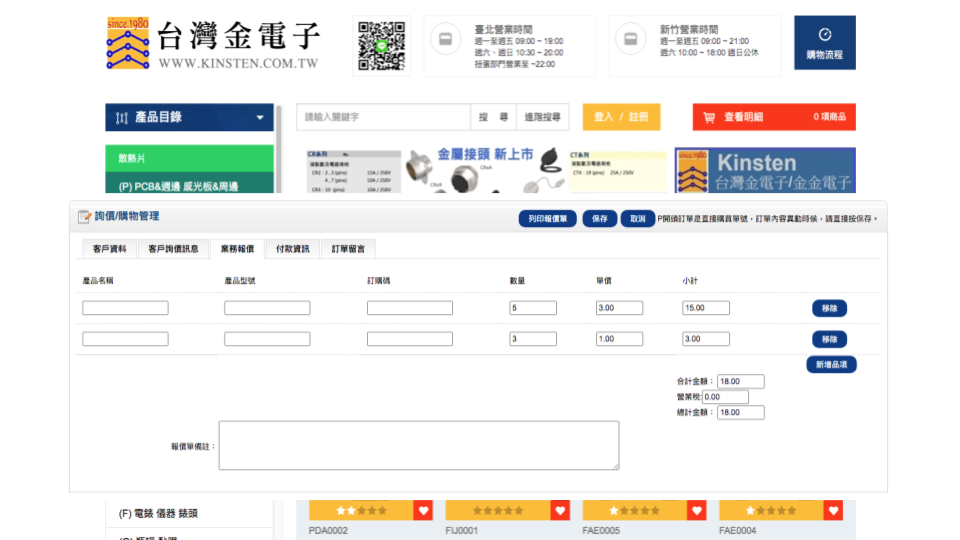
Task: Switch to the 客戶資料 tab
Action: [109, 249]
